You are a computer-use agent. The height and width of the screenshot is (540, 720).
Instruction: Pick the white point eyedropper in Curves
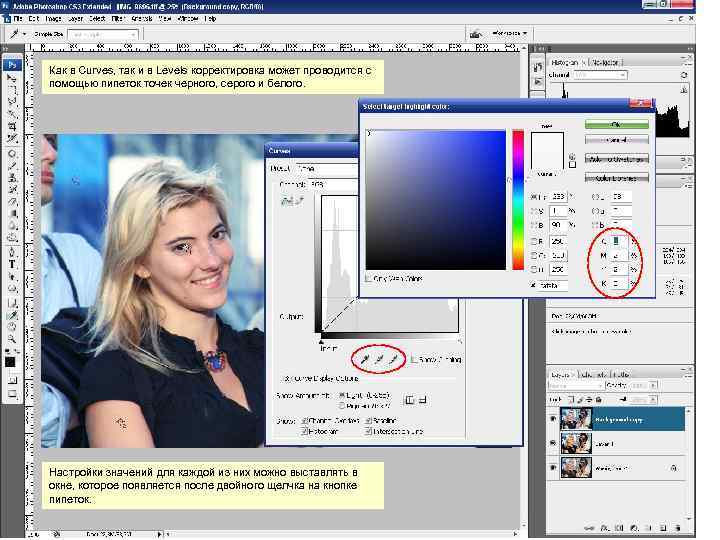(x=393, y=359)
